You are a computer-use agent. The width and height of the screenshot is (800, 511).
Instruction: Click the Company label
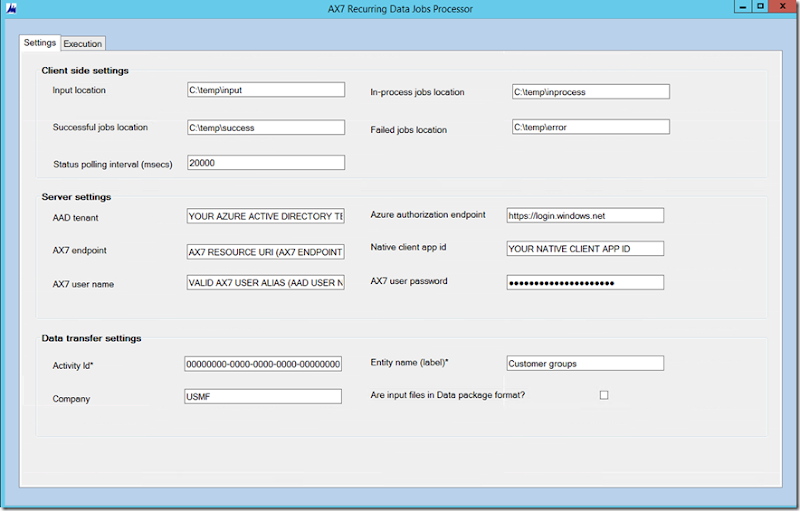click(71, 399)
